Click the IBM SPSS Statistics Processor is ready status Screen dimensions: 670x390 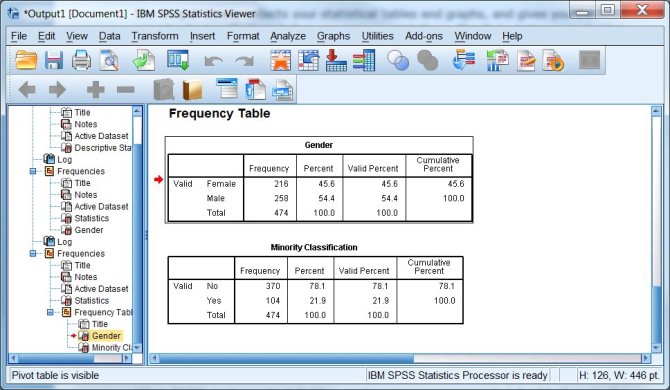(x=458, y=375)
